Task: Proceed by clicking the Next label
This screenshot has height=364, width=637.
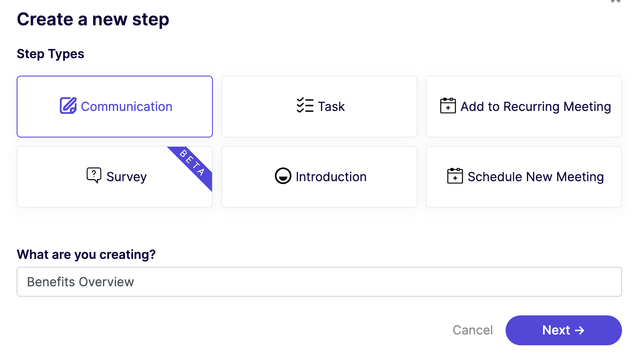Action: click(x=556, y=330)
